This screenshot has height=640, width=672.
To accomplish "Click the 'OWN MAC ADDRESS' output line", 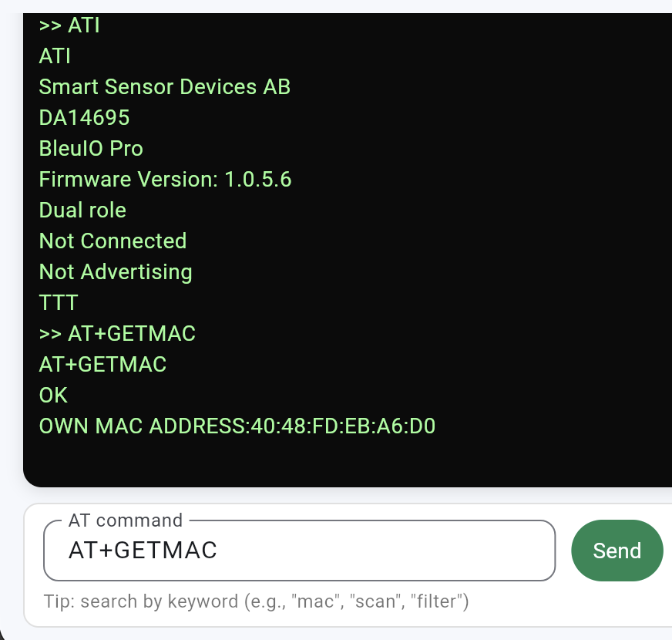I will click(237, 426).
